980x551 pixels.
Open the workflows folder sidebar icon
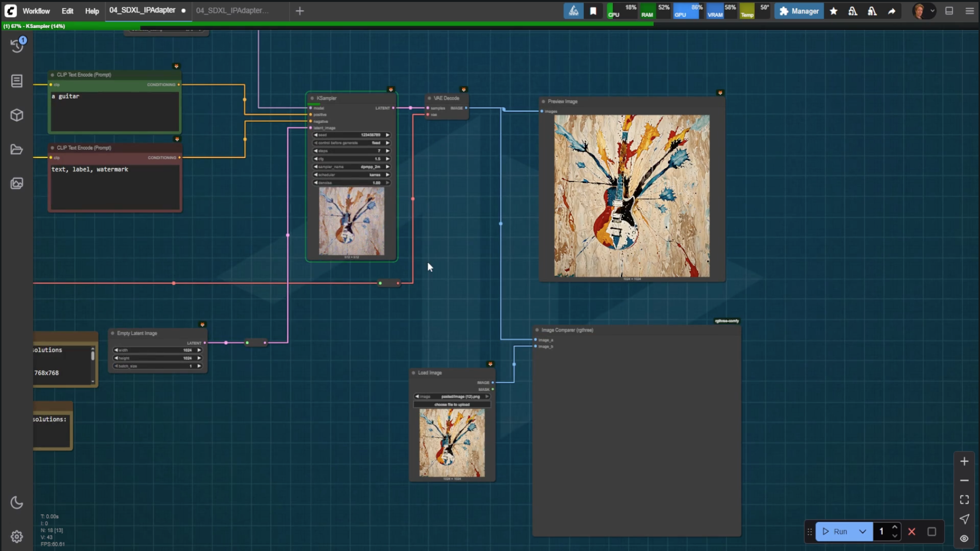tap(17, 149)
